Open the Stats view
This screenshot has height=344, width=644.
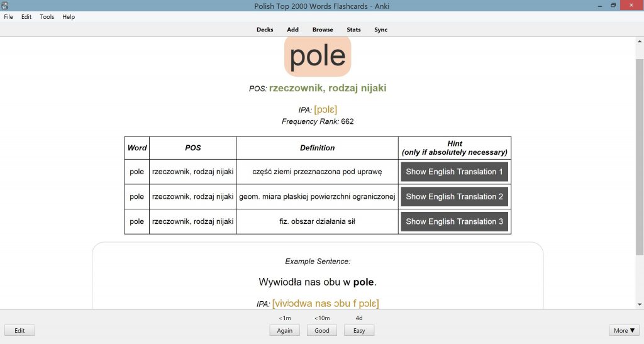pyautogui.click(x=353, y=30)
